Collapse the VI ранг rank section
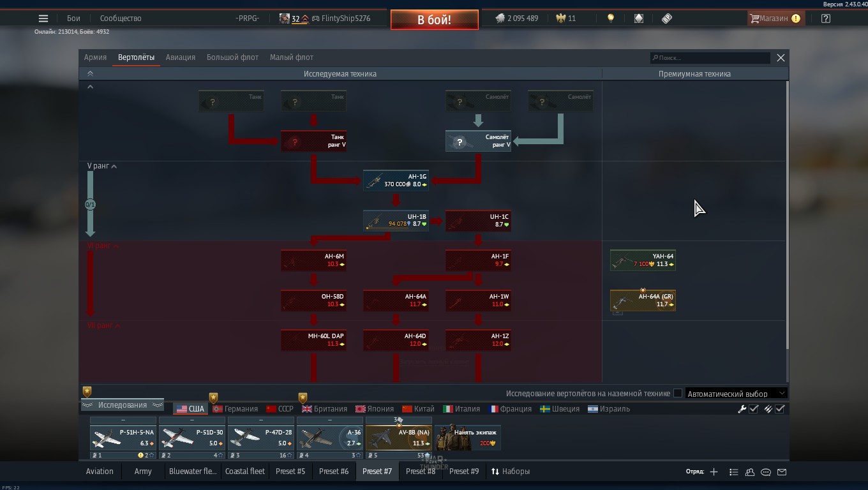The image size is (868, 490). pos(103,246)
